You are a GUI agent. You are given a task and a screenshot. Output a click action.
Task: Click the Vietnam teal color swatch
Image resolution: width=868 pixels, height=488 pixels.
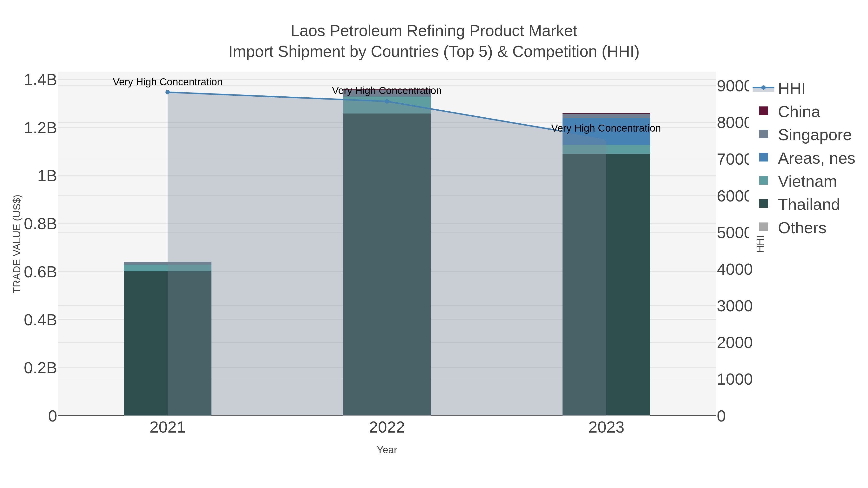764,180
